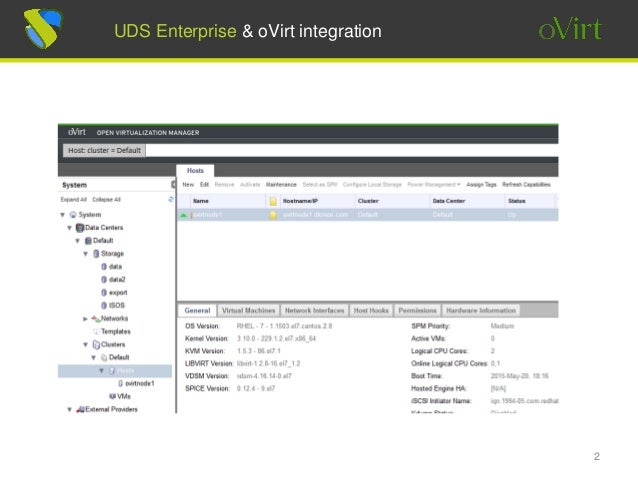638x479 pixels.
Task: Click the KVM Version value text
Action: point(258,351)
